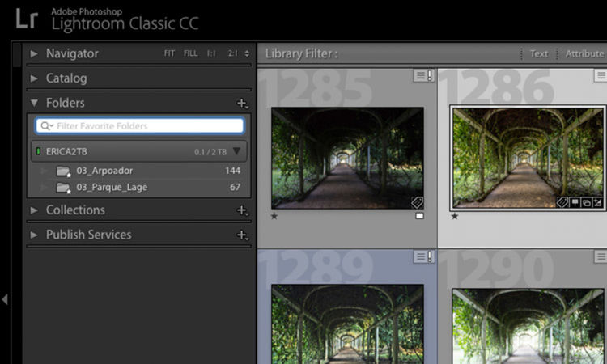Select the photo 1285 thumbnail
Screen dimensions: 607x364
[x=347, y=158]
